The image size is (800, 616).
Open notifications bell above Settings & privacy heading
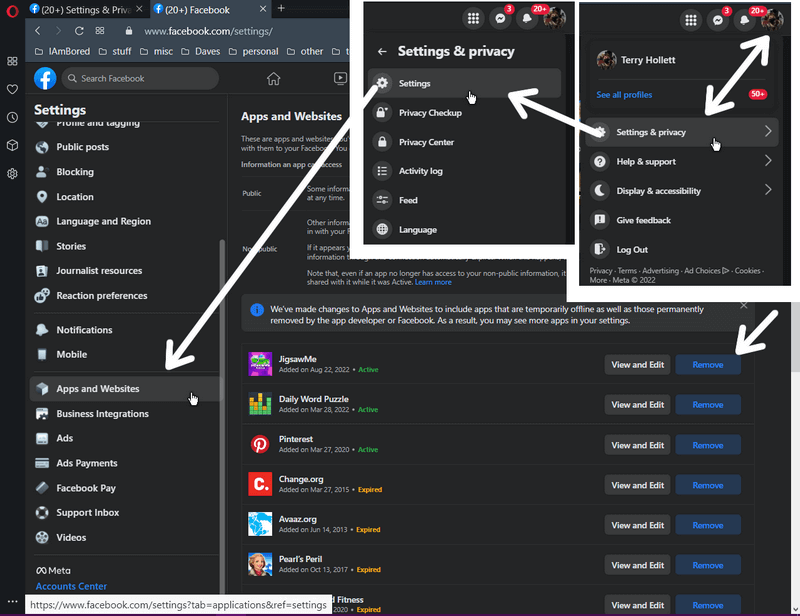(x=527, y=19)
